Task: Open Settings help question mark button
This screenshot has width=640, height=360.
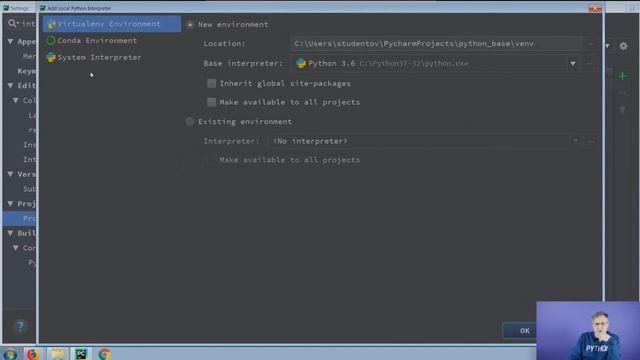Action: coord(20,326)
